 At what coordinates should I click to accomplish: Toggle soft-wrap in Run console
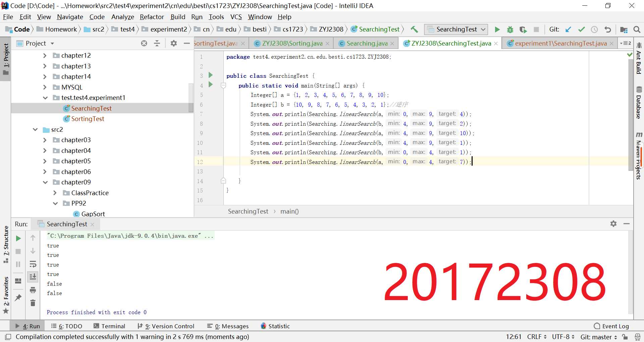[33, 264]
